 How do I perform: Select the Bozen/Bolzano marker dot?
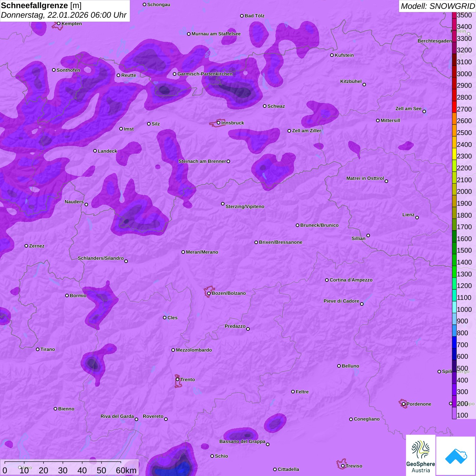pos(209,293)
